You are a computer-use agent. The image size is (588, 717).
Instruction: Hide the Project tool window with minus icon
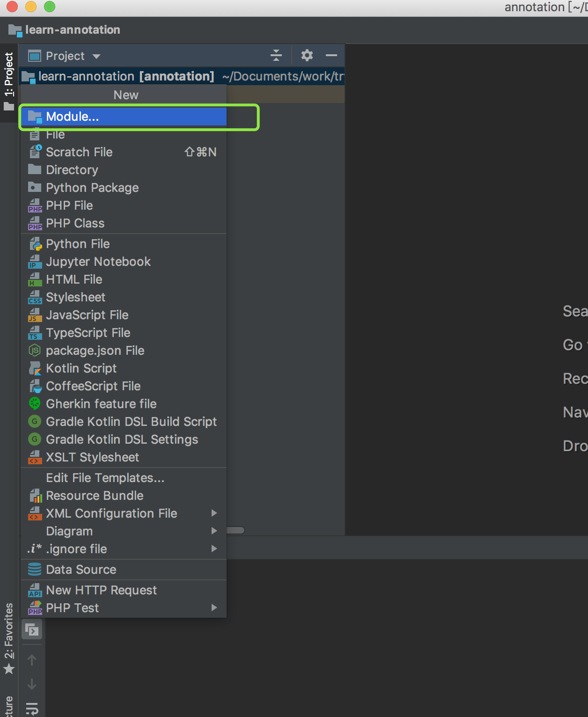(x=331, y=56)
